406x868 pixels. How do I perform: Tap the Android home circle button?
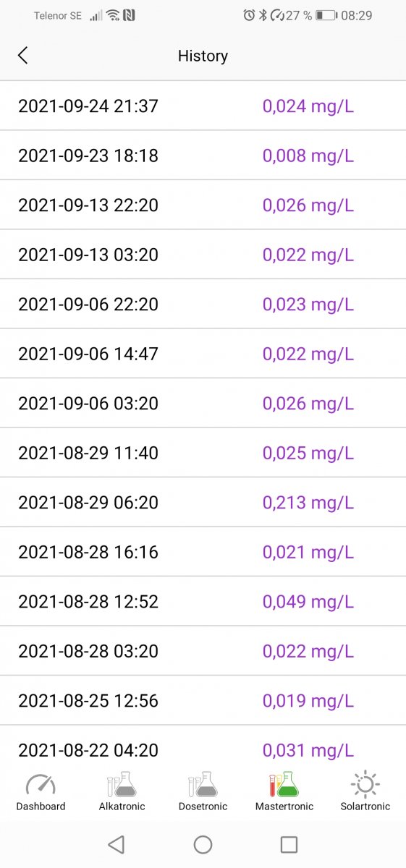pos(203,844)
